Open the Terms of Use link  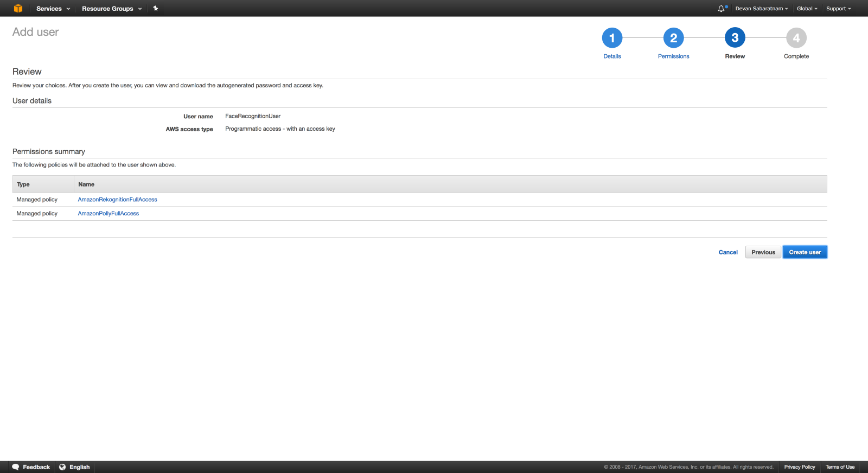pyautogui.click(x=840, y=467)
